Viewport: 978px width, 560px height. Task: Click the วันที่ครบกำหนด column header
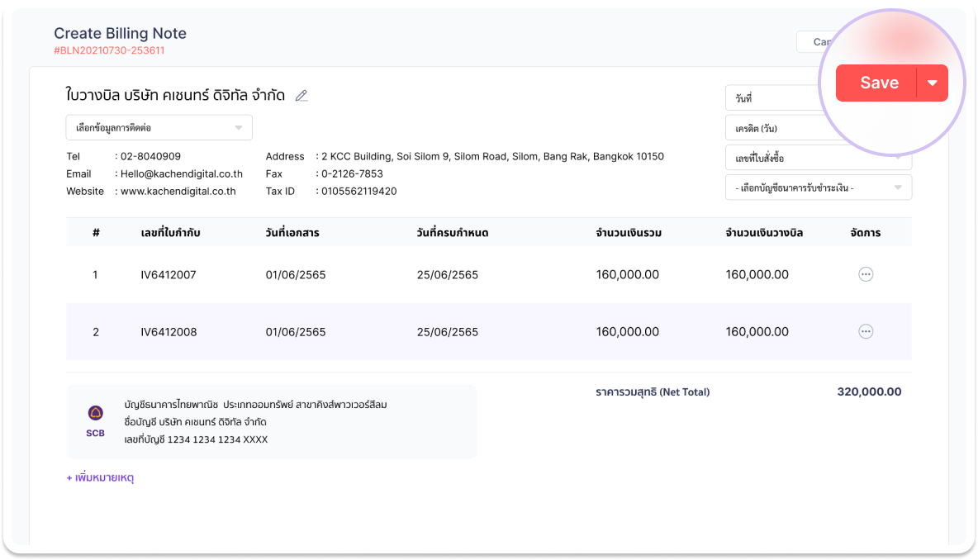pyautogui.click(x=453, y=233)
